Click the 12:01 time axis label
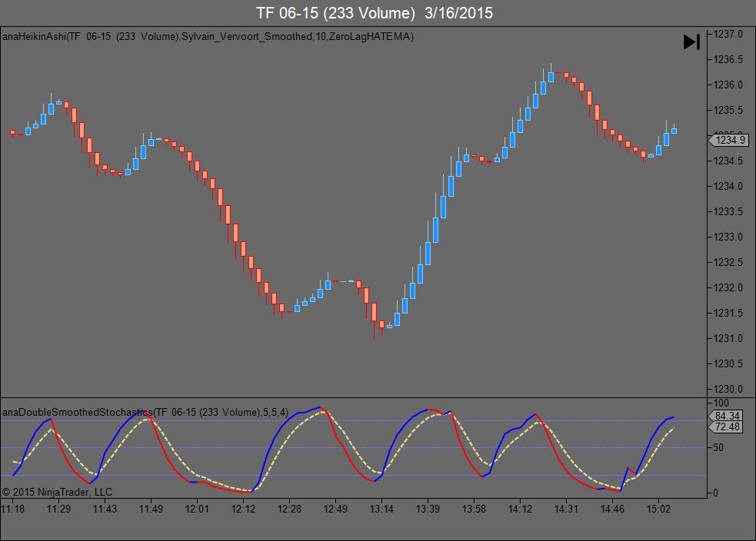The width and height of the screenshot is (756, 541). (197, 509)
